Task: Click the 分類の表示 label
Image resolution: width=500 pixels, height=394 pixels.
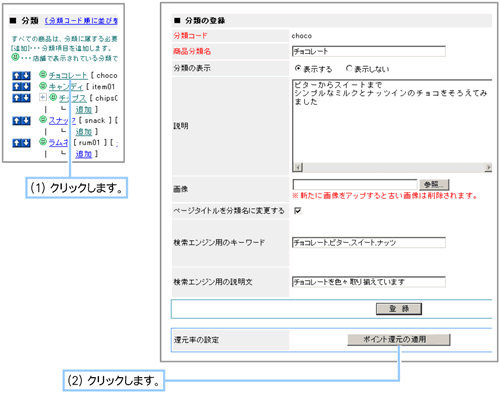Action: point(192,68)
